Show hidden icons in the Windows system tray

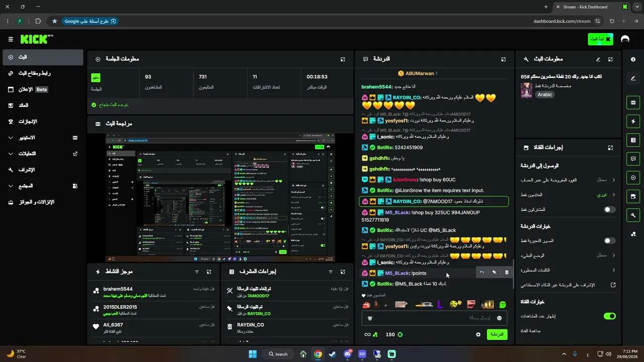(563, 354)
